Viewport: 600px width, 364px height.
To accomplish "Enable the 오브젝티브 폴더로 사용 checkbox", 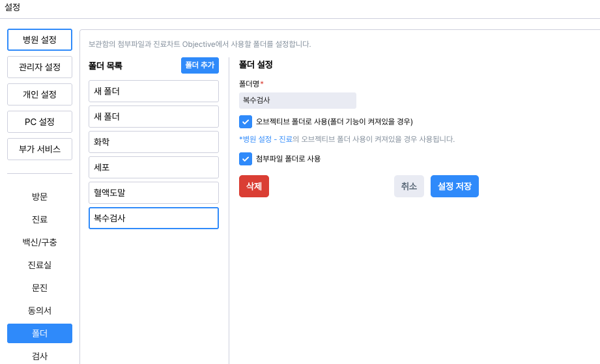I will [x=246, y=122].
